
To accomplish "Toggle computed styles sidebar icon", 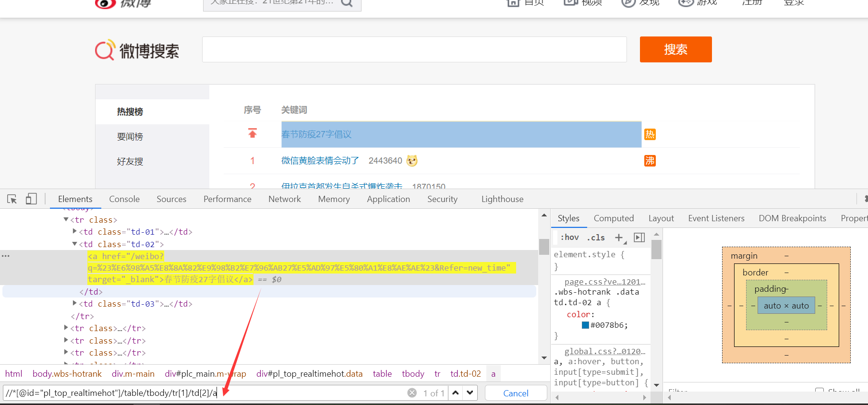I will pyautogui.click(x=639, y=238).
